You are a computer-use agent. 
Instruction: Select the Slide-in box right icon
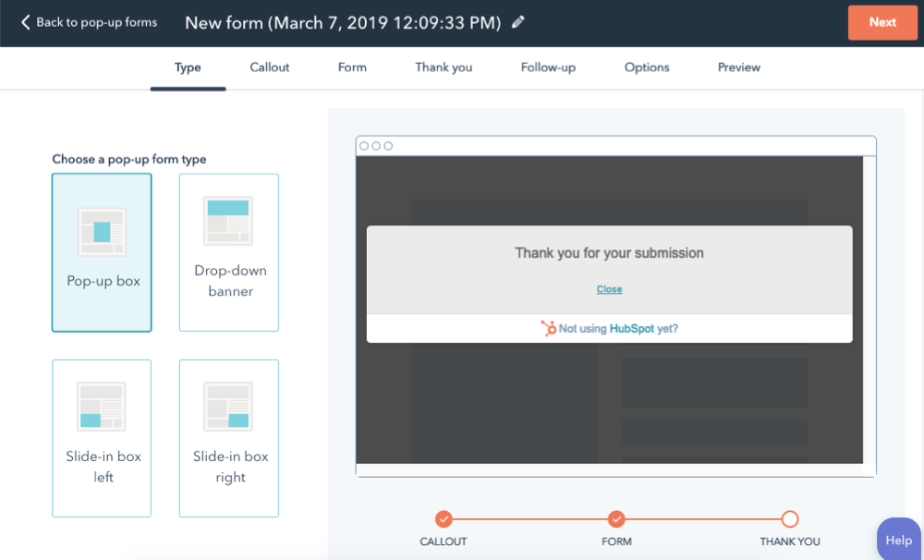(228, 407)
